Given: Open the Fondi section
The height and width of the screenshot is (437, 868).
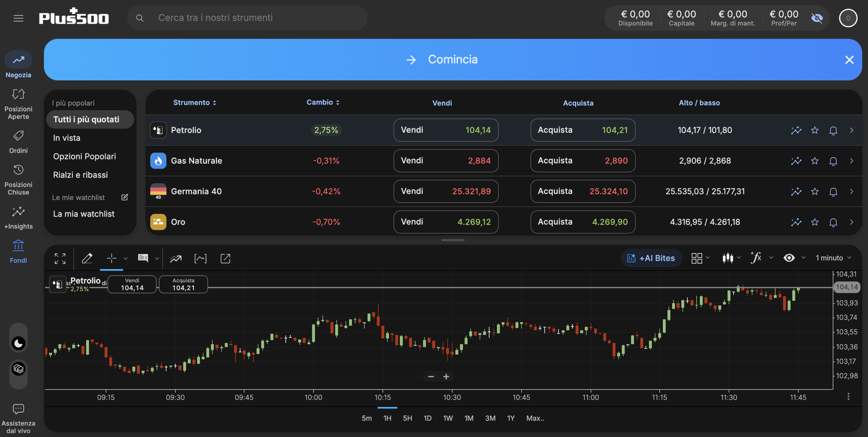Looking at the screenshot, I should point(18,252).
